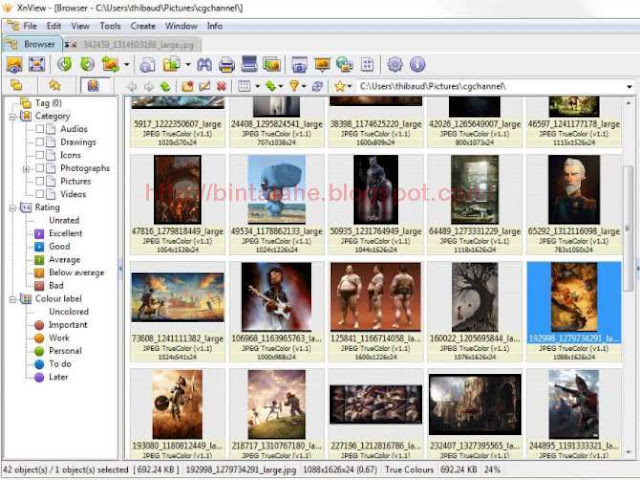Click the rotate left green icon
The width and height of the screenshot is (640, 480).
[64, 64]
